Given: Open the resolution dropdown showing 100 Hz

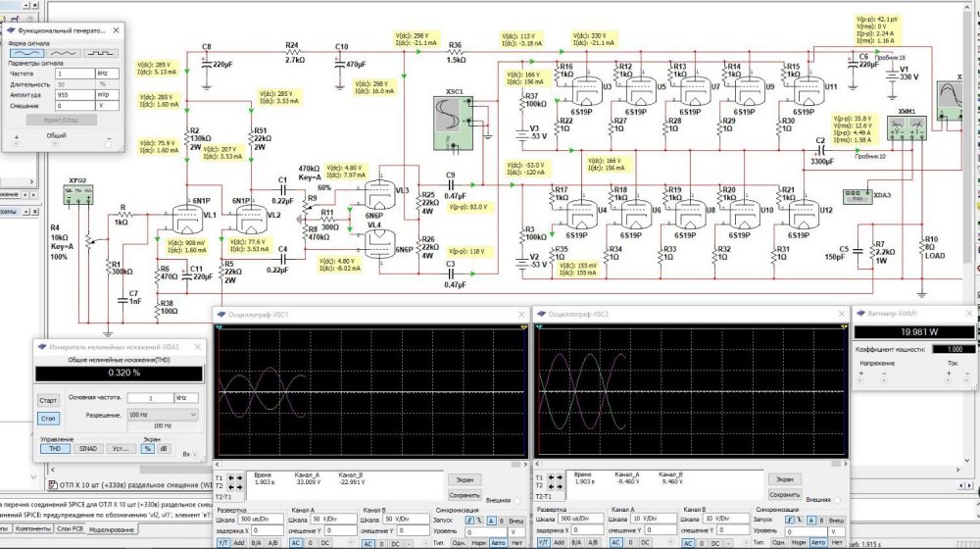Looking at the screenshot, I should pyautogui.click(x=164, y=415).
